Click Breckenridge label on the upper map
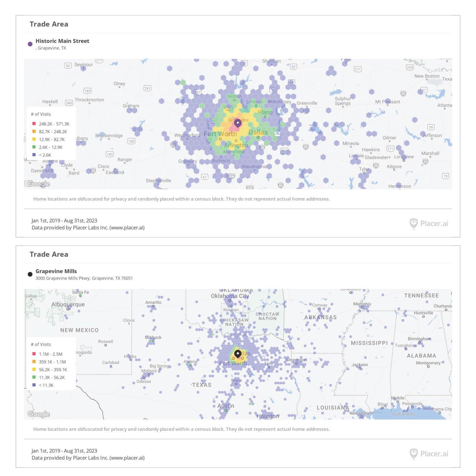 click(x=109, y=136)
